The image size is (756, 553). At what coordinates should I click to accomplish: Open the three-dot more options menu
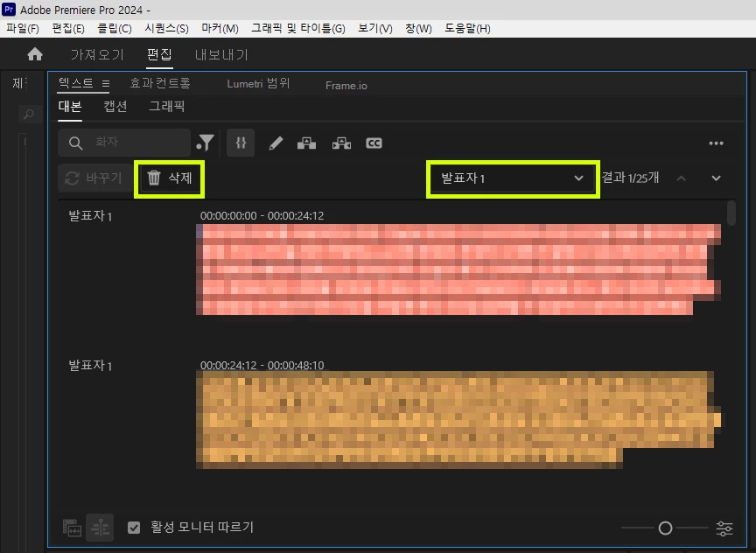(x=716, y=143)
